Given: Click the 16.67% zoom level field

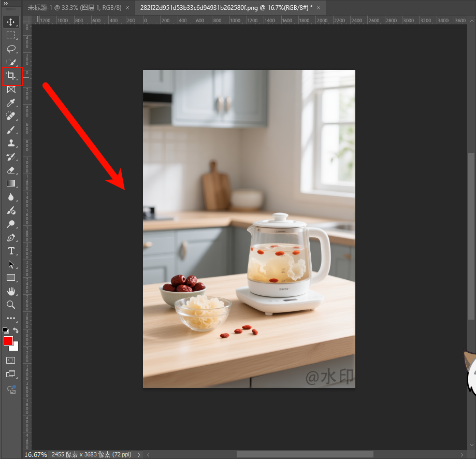Looking at the screenshot, I should 35,454.
